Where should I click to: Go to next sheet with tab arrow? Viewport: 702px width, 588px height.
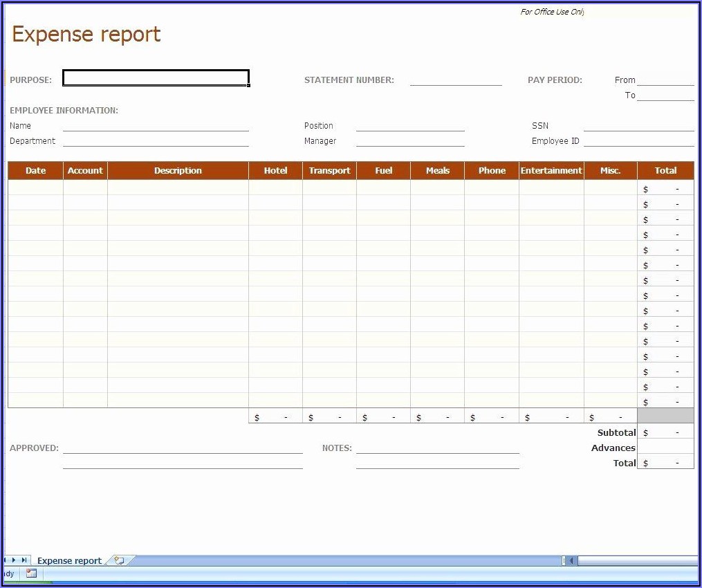pos(14,560)
